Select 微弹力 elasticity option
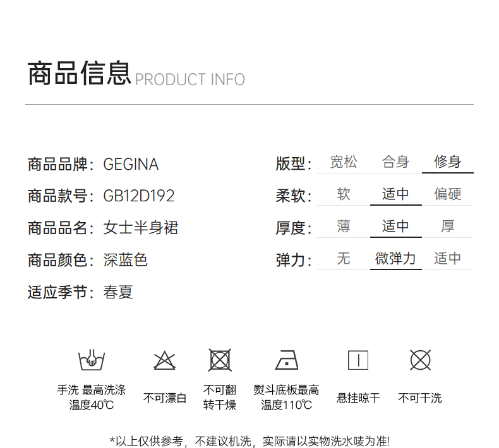 (395, 259)
